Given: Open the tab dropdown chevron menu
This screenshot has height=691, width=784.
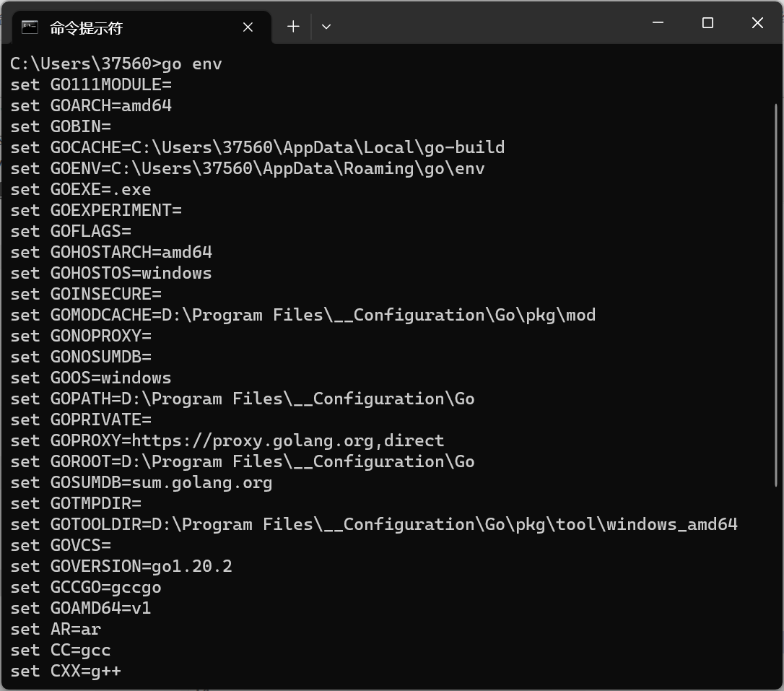Looking at the screenshot, I should click(326, 27).
